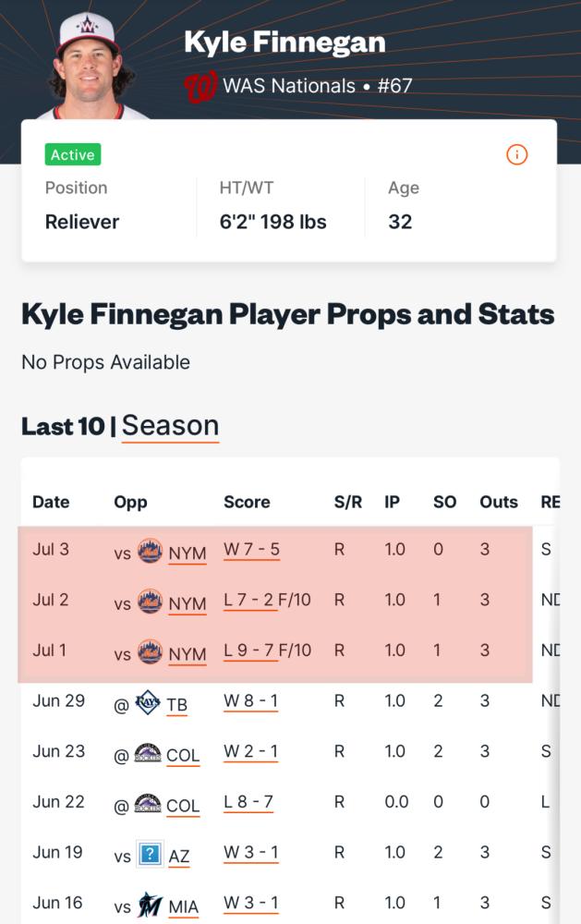Click the placeholder AZ team icon
This screenshot has width=581, height=924.
point(150,854)
